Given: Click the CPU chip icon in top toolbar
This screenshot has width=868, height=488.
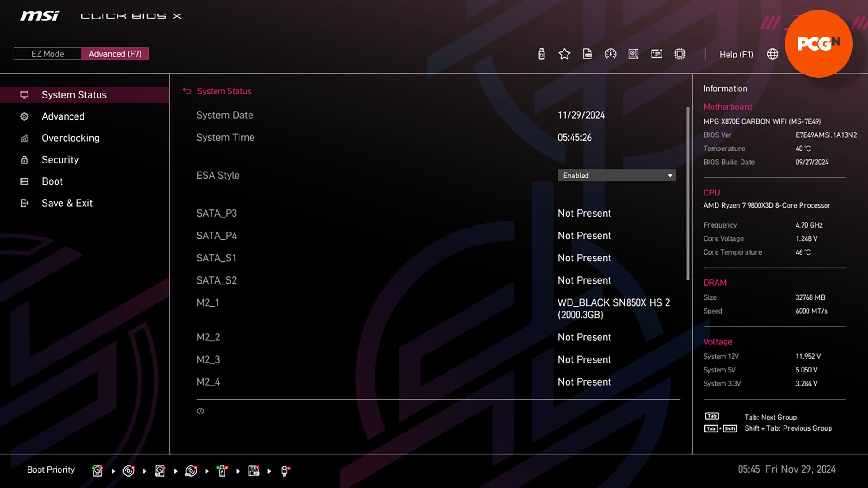Looking at the screenshot, I should tap(680, 54).
